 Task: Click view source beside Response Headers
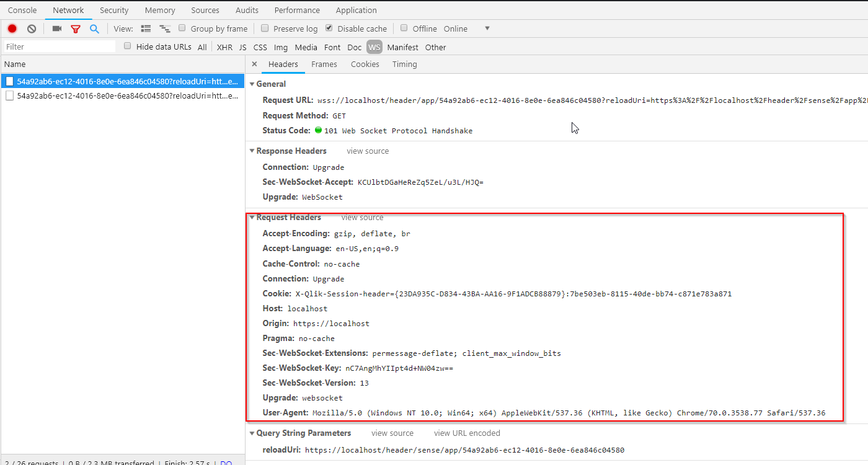point(368,151)
